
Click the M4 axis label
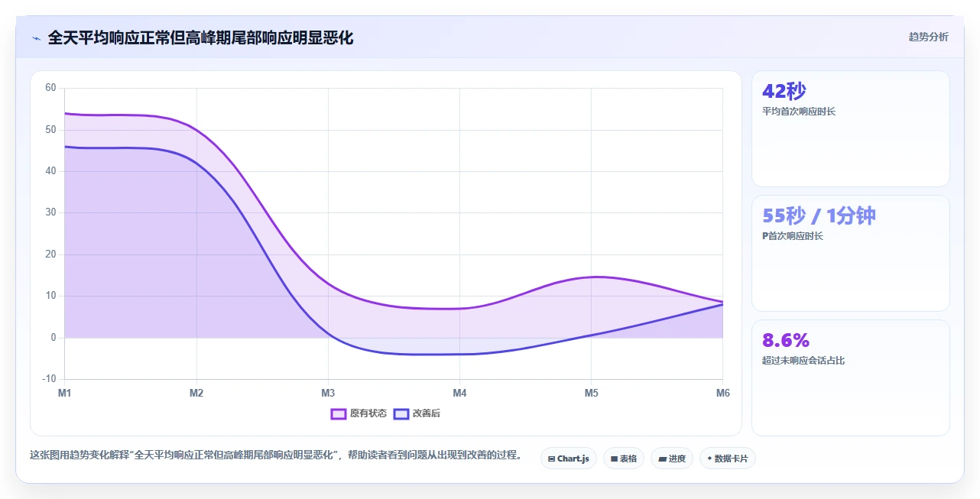point(459,393)
